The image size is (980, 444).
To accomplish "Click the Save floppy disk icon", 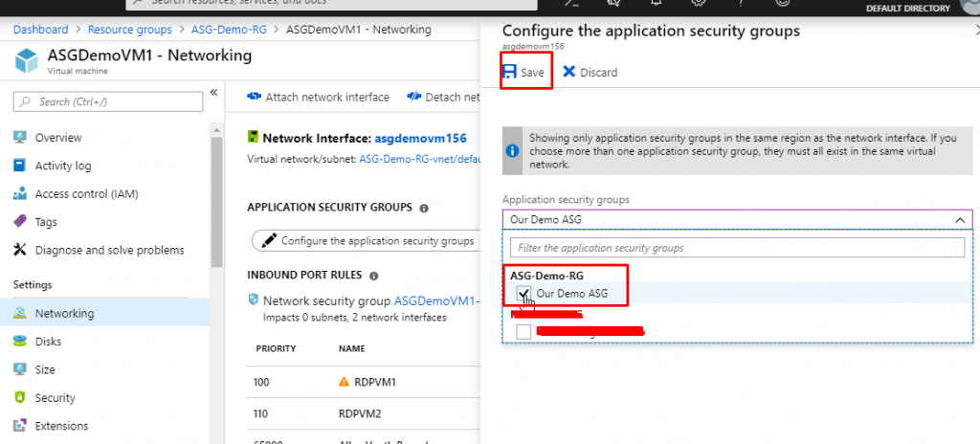I will (x=509, y=72).
